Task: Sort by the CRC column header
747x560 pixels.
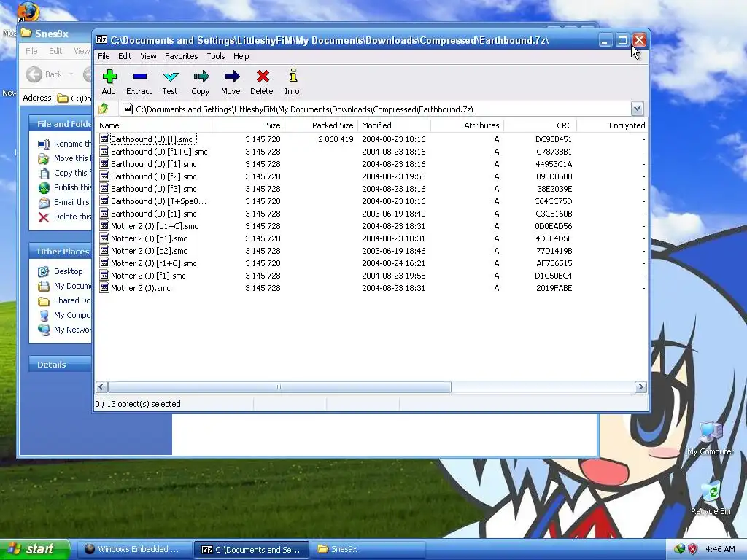Action: 540,125
